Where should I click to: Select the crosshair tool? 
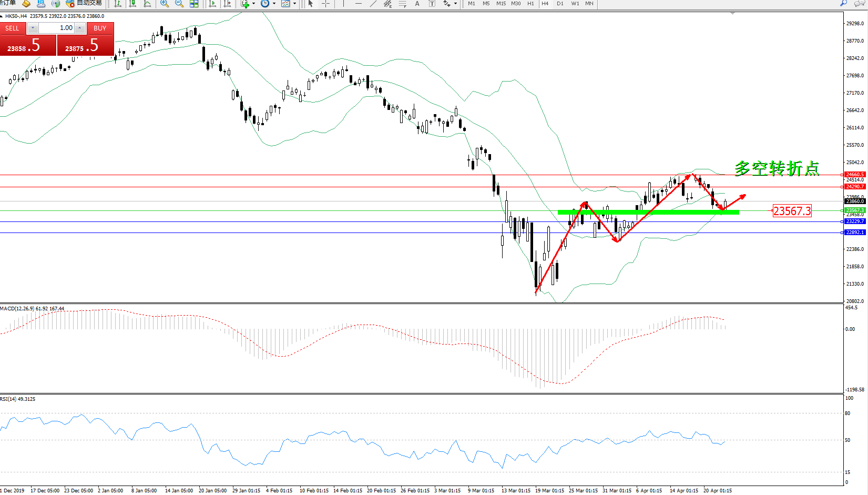326,4
